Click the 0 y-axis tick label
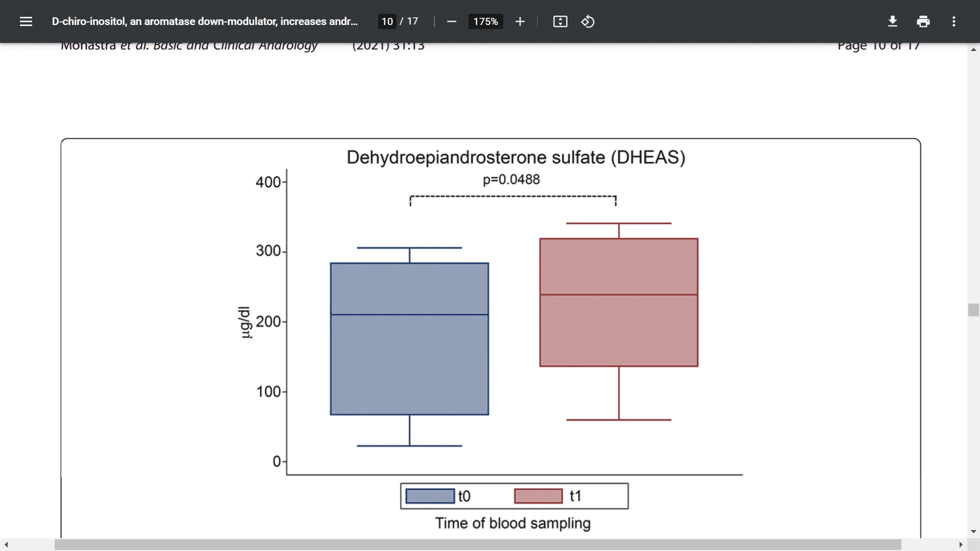Viewport: 980px width, 551px height. [277, 462]
